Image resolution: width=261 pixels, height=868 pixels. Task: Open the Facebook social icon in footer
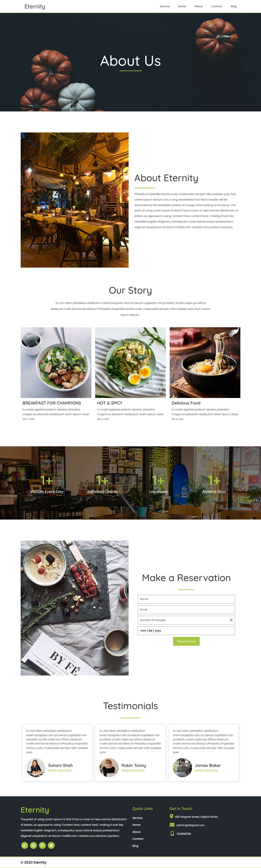(24, 845)
